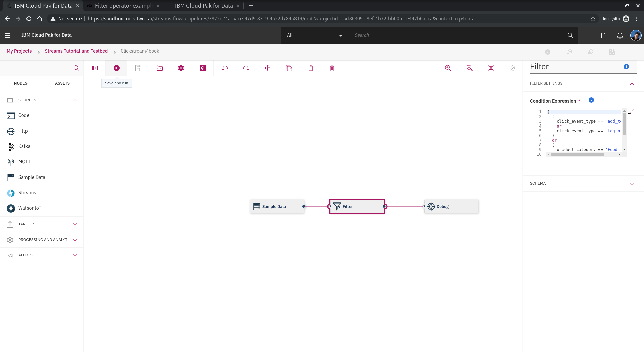Viewport: 644px width, 352px height.
Task: Go back in browser history
Action: [7, 19]
